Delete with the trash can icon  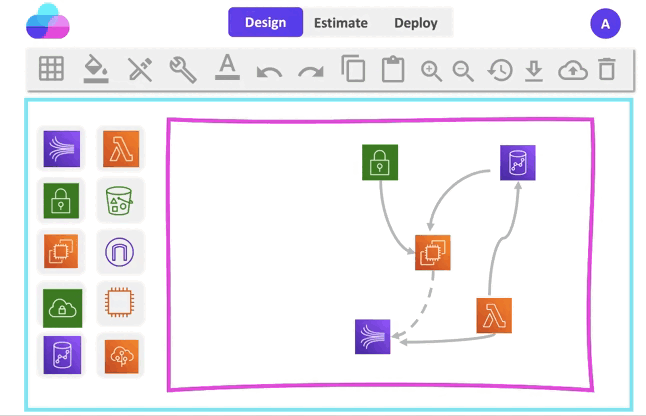coord(606,69)
